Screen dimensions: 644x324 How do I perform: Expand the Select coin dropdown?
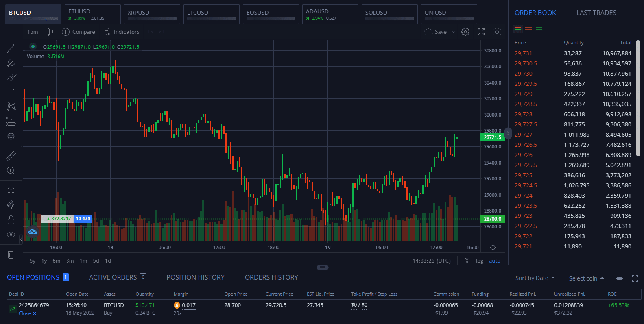coord(586,278)
